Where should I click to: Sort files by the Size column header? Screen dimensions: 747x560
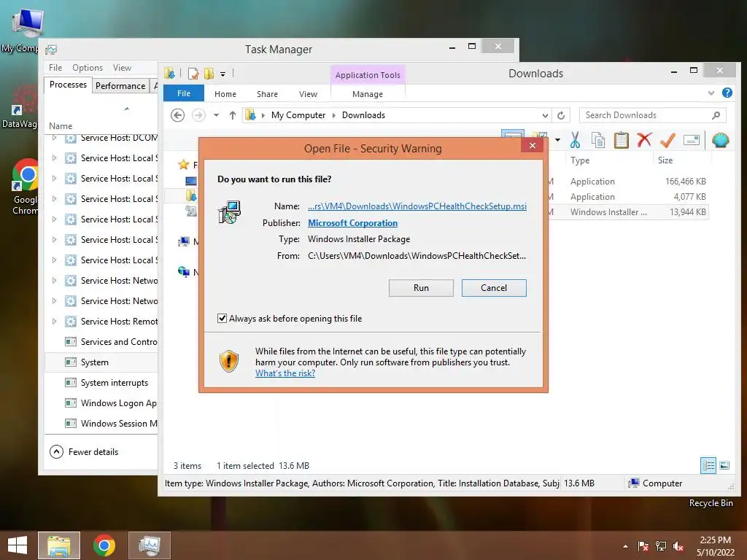point(682,160)
